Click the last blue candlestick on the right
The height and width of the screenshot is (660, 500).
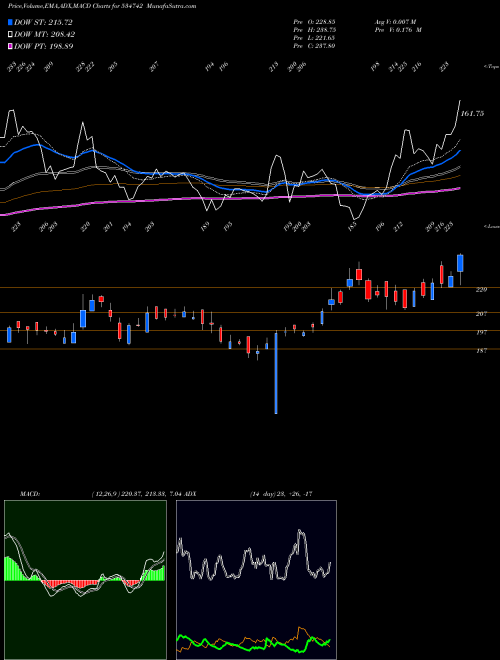pyautogui.click(x=460, y=263)
